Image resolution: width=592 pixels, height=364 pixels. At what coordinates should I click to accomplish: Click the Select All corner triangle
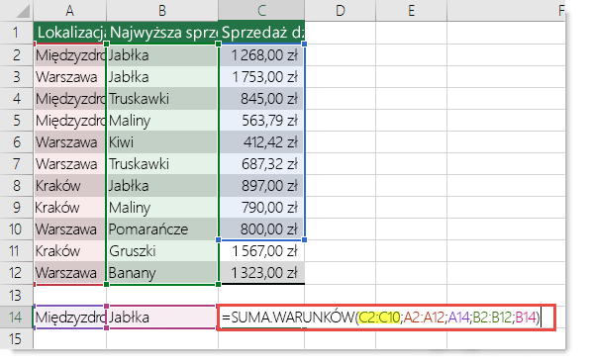pyautogui.click(x=17, y=10)
